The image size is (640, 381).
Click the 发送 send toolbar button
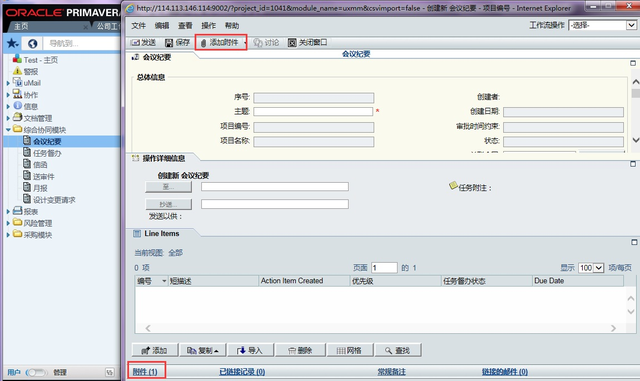click(143, 42)
